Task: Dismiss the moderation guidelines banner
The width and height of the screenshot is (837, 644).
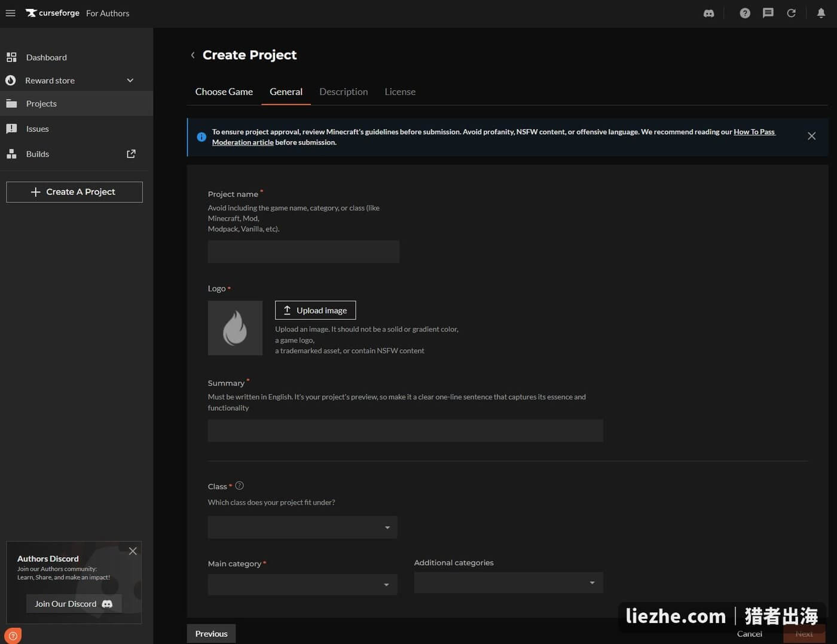Action: point(811,136)
